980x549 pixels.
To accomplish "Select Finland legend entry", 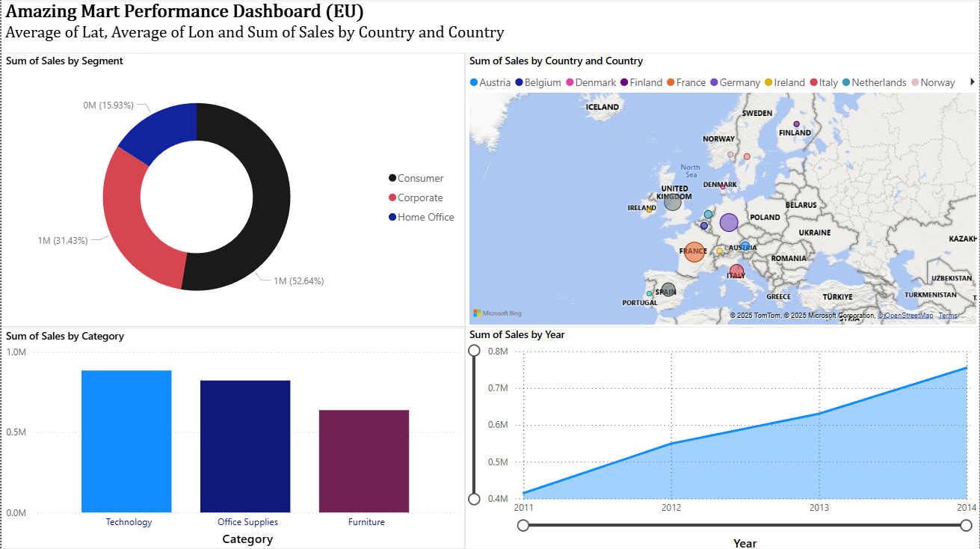I will [x=641, y=82].
